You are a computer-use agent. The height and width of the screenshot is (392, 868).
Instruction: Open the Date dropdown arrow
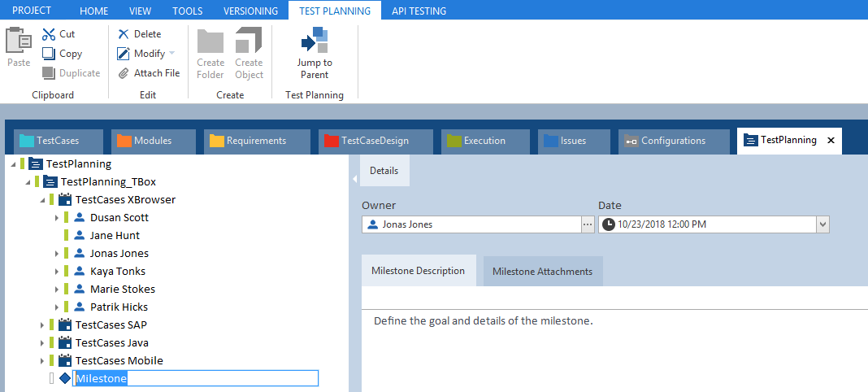click(x=822, y=224)
